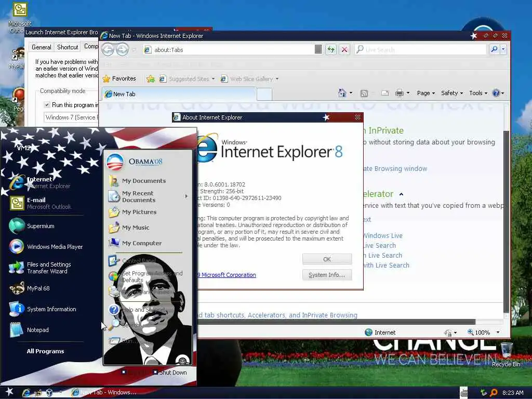Open the Page menu dropdown

tap(425, 93)
